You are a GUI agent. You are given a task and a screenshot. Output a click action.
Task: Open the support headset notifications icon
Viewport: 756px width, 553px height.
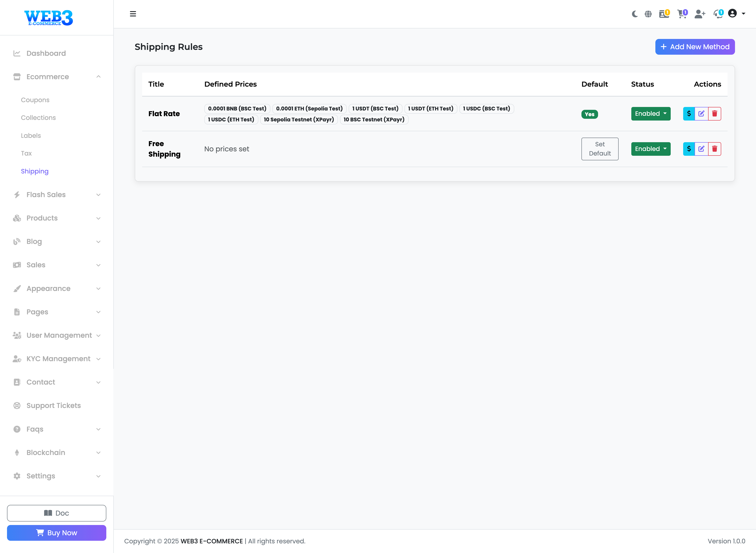click(717, 14)
